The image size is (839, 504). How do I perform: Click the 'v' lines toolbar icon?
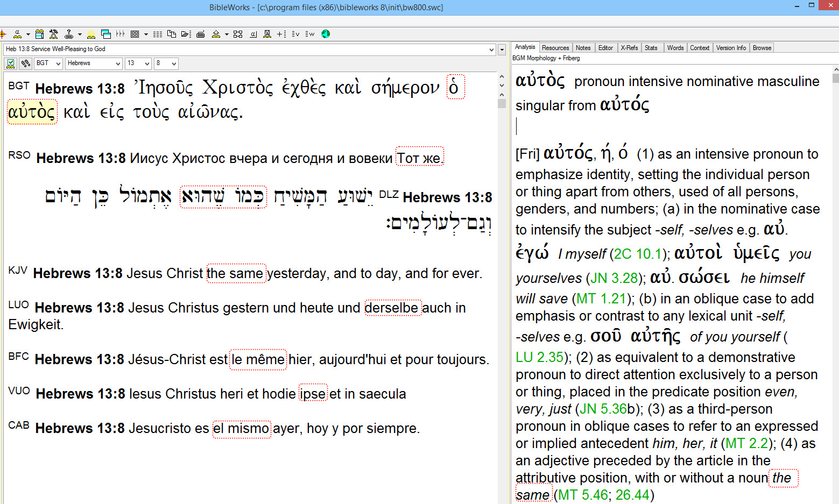(295, 34)
